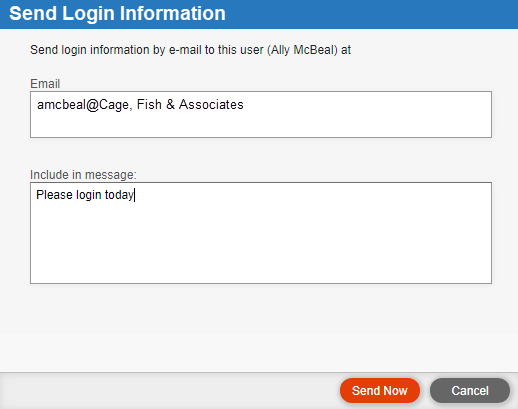Click the 'Include in message:' label
Image resolution: width=518 pixels, height=409 pixels.
point(83,175)
